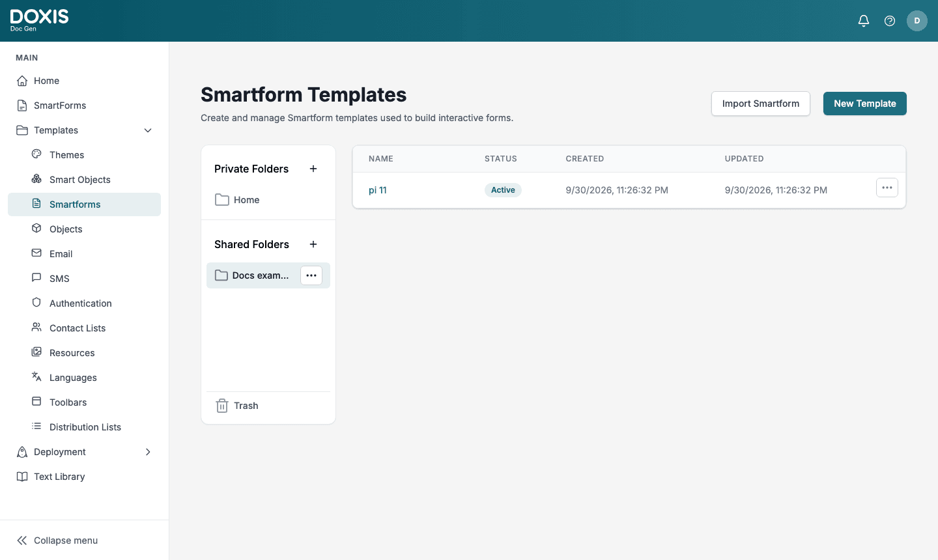
Task: Open Authentication in sidebar
Action: [x=85, y=303]
